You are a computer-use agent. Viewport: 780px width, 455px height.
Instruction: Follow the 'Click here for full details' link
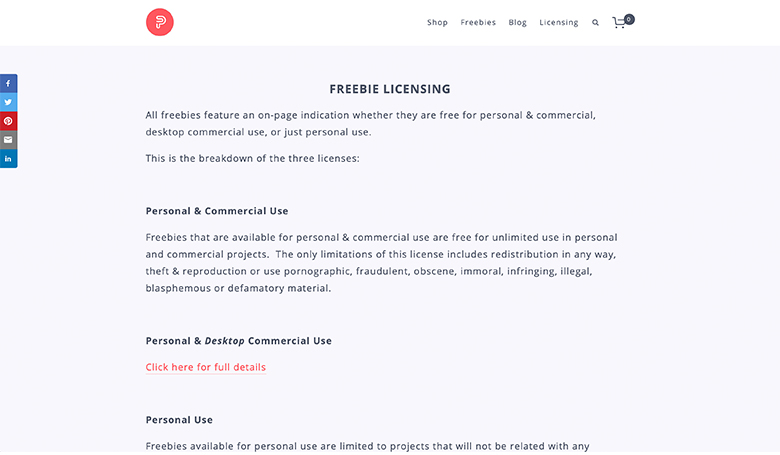click(x=205, y=367)
